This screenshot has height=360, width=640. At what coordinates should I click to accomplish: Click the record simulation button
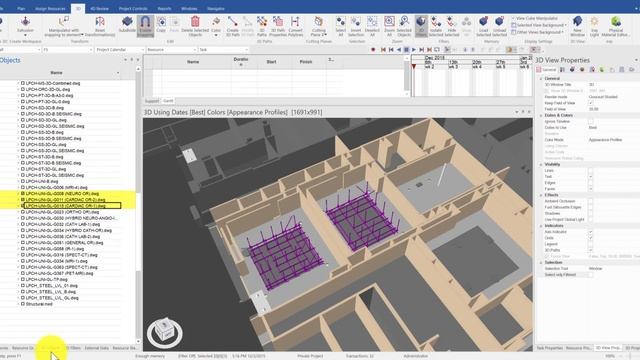[373, 49]
